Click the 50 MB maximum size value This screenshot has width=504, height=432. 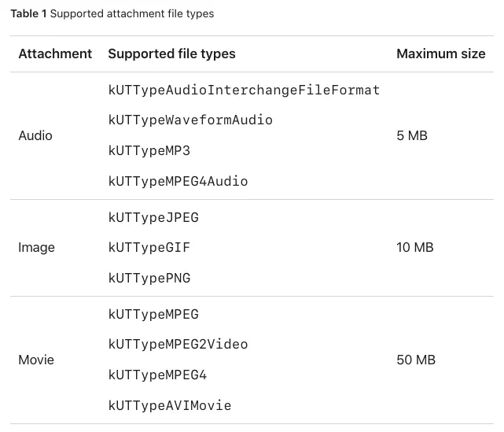point(416,360)
